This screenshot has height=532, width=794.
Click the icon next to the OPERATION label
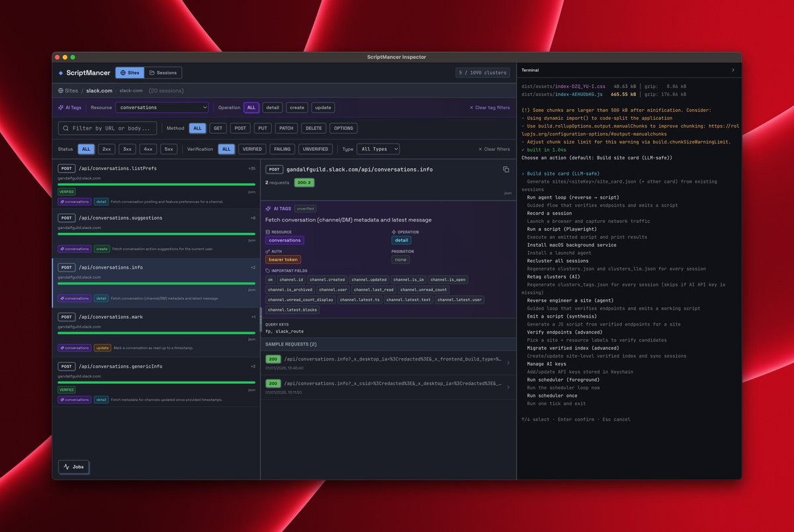pos(394,232)
